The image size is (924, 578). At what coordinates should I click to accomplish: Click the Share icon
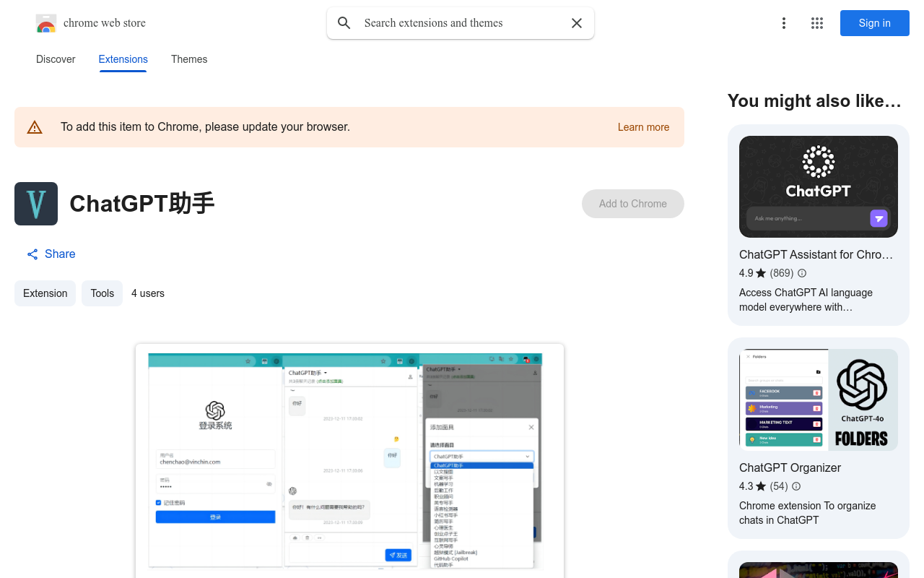tap(32, 254)
